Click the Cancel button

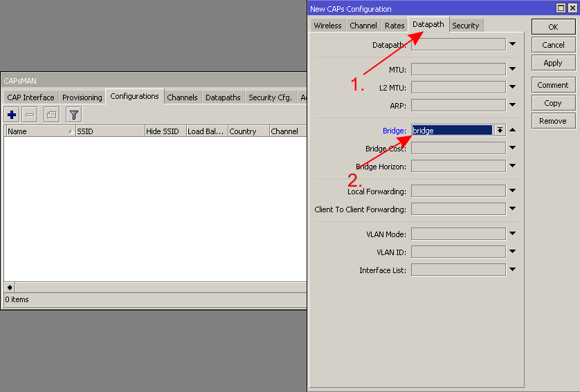coord(553,45)
